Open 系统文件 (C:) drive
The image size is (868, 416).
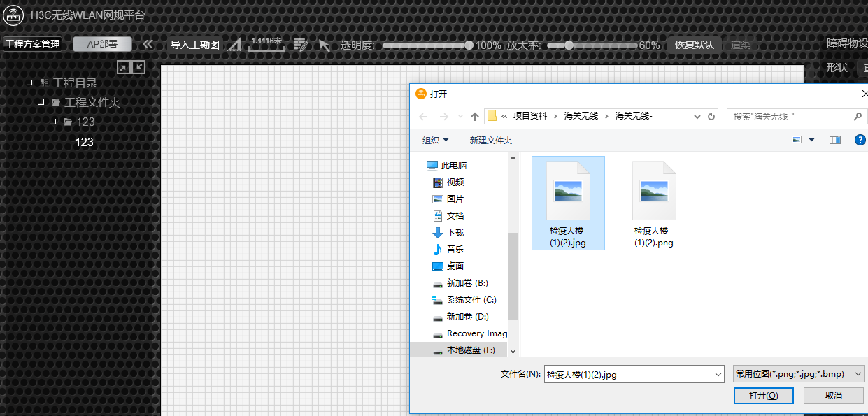coord(464,299)
